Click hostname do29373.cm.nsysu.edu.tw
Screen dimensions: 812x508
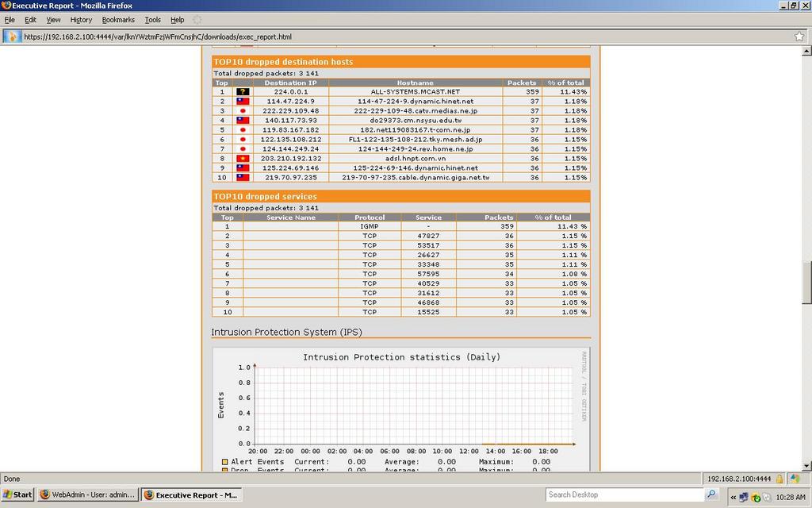coord(416,121)
